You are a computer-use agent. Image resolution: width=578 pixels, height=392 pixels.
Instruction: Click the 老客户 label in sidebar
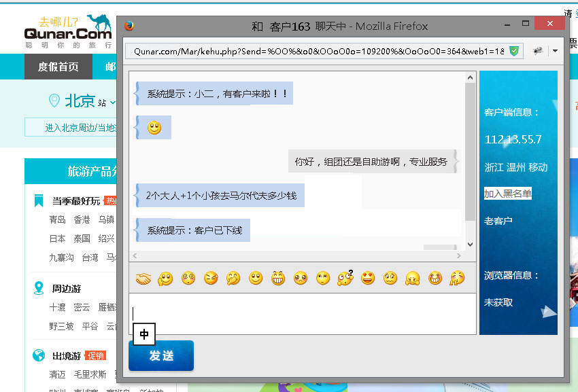click(498, 221)
